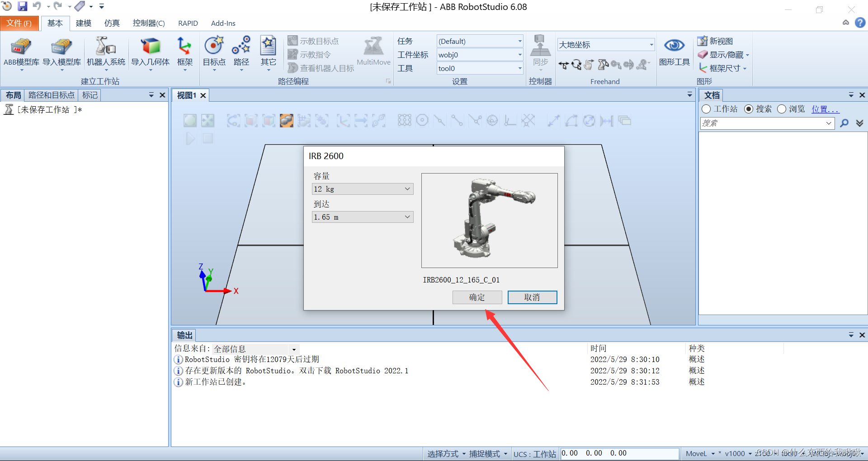Switch to the 建模 ribbon tab
Viewport: 868px width, 461px height.
pos(84,23)
